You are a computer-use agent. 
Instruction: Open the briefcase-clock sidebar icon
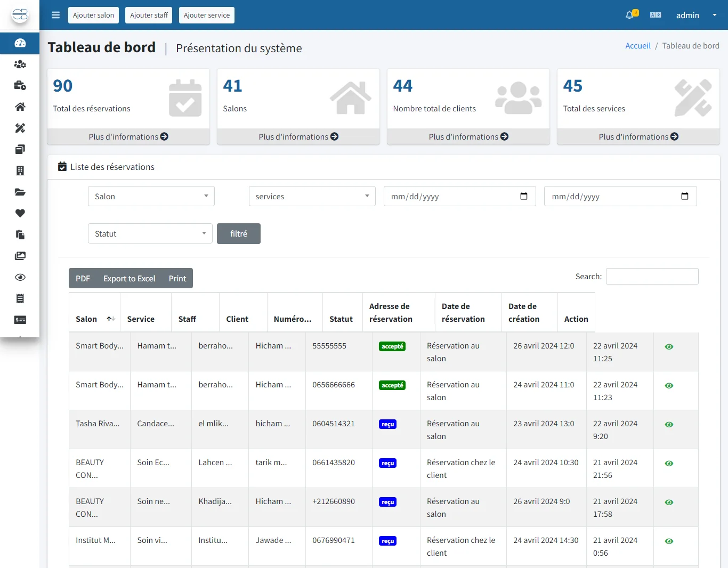pyautogui.click(x=20, y=86)
